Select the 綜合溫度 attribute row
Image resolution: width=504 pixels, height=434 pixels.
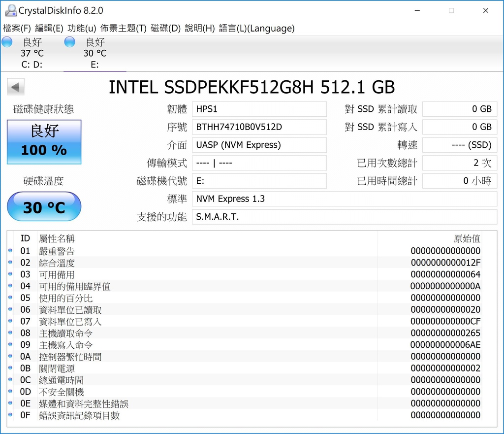point(244,262)
